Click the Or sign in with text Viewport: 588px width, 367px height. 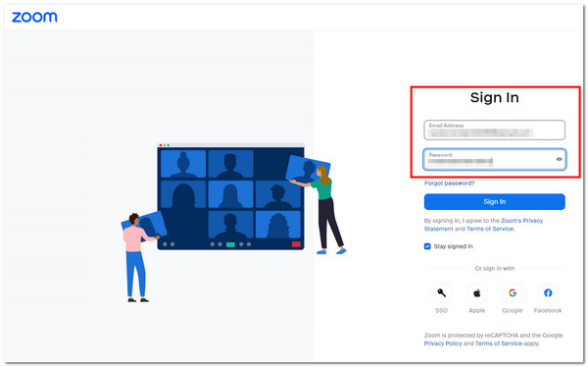[494, 268]
